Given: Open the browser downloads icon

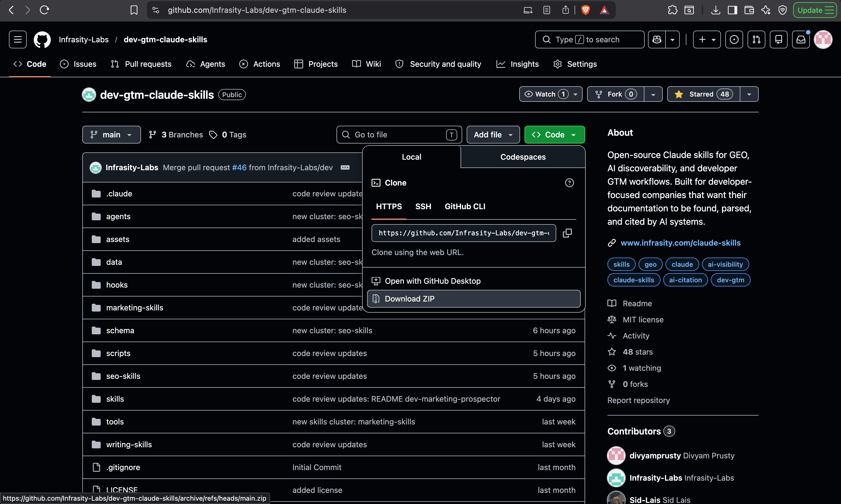Looking at the screenshot, I should coord(716,10).
